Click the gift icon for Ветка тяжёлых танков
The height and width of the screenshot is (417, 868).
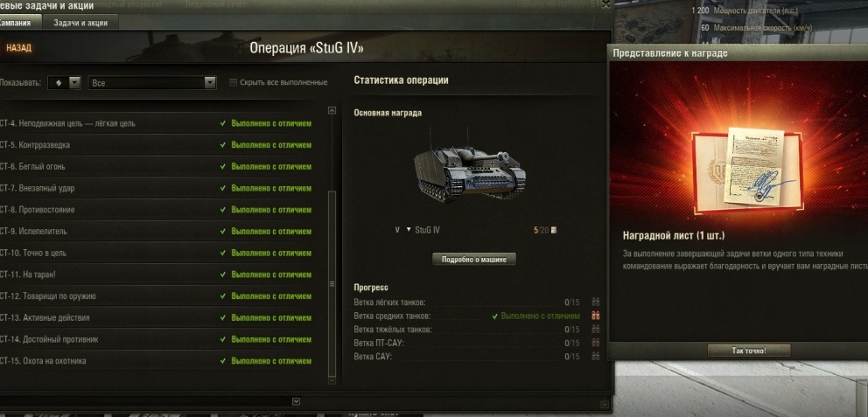596,329
